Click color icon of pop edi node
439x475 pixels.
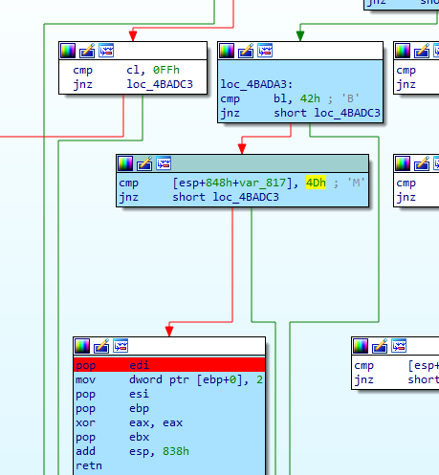tap(83, 346)
